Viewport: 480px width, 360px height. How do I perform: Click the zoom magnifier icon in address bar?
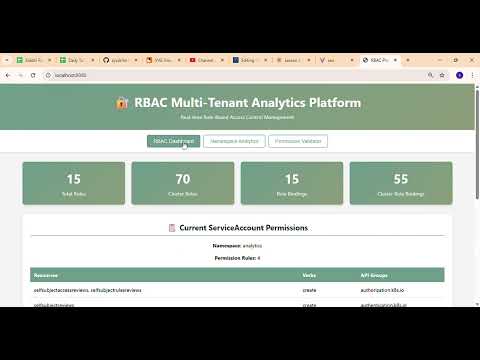pos(430,75)
